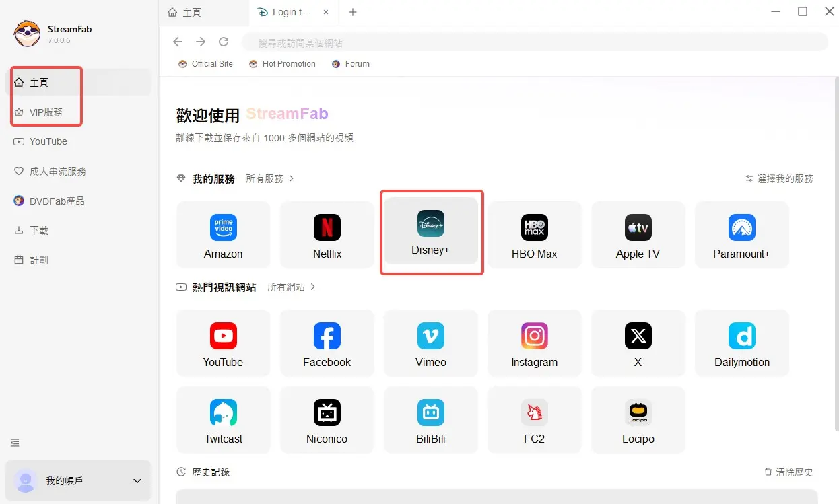Click the StreamFab sloth logo
This screenshot has width=839, height=504.
click(x=27, y=34)
